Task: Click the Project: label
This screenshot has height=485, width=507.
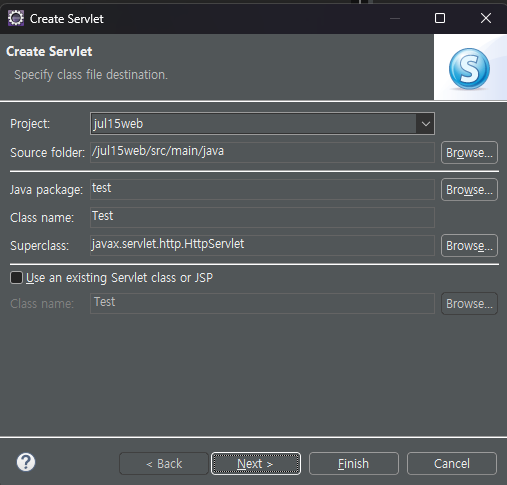Action: 30,124
